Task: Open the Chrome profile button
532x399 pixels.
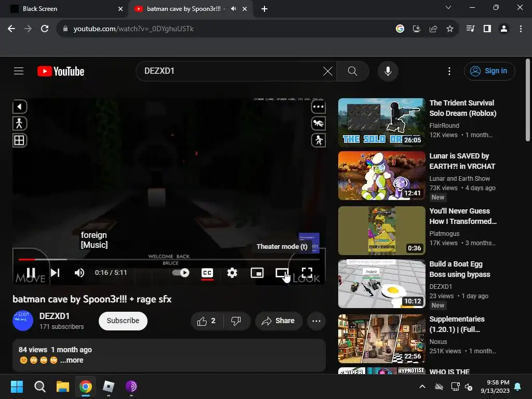Action: (x=504, y=29)
